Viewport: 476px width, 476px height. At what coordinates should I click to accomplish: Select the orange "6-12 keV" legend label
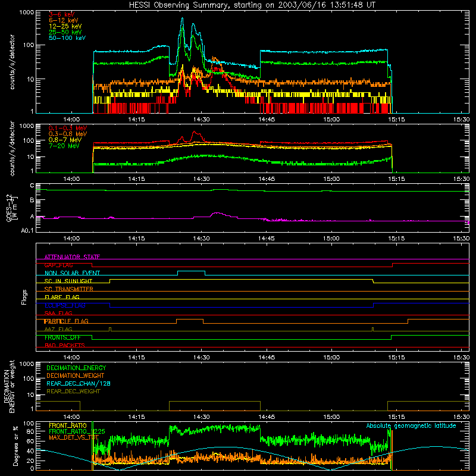coord(64,20)
